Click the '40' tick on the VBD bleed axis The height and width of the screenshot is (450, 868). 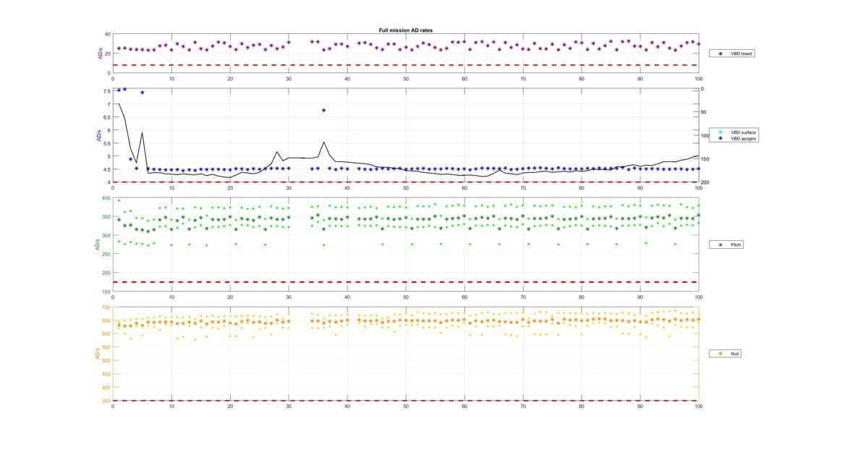point(107,34)
